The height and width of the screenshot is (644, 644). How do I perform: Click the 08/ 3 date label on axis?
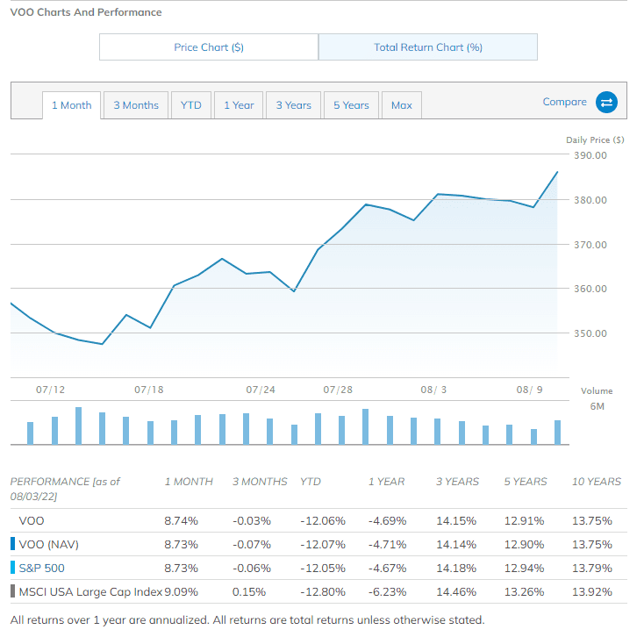pos(433,390)
